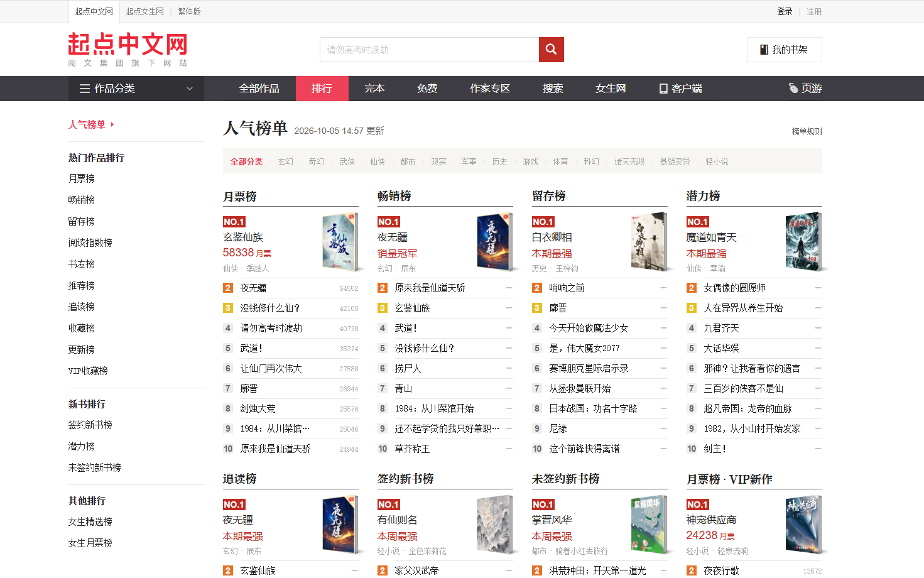The width and height of the screenshot is (924, 578).
Task: Open 搜索 in the navigation bar
Action: point(553,89)
